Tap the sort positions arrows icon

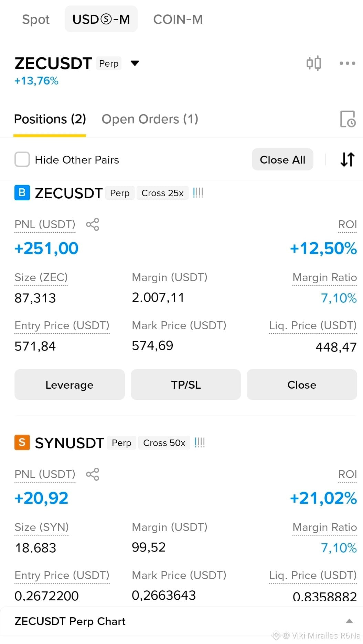pyautogui.click(x=347, y=159)
